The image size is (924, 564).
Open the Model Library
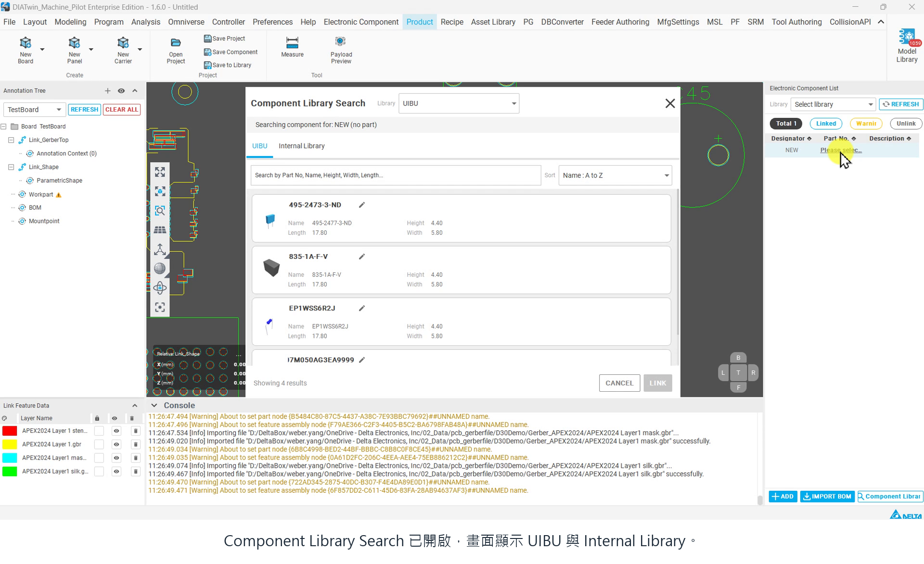(x=907, y=46)
